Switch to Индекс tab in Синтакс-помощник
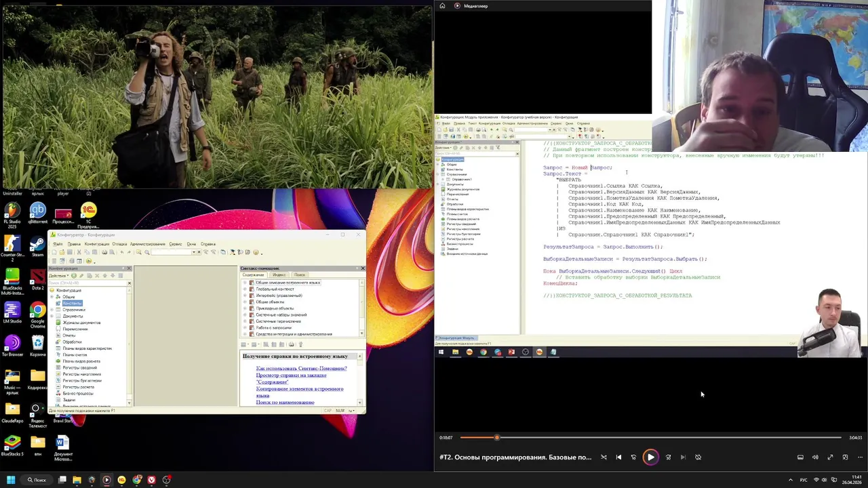This screenshot has width=868, height=488. (x=279, y=274)
